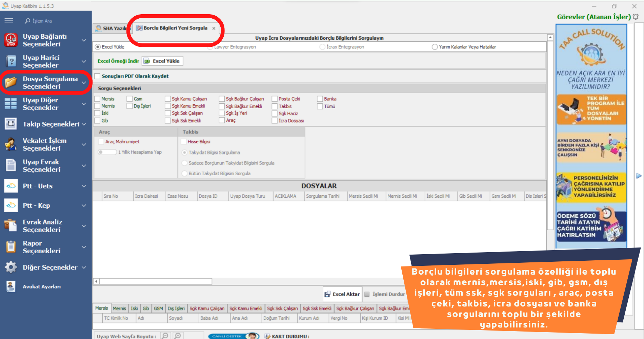Open Avukat Ayarları from sidebar icon
This screenshot has width=644, height=339.
(x=11, y=286)
